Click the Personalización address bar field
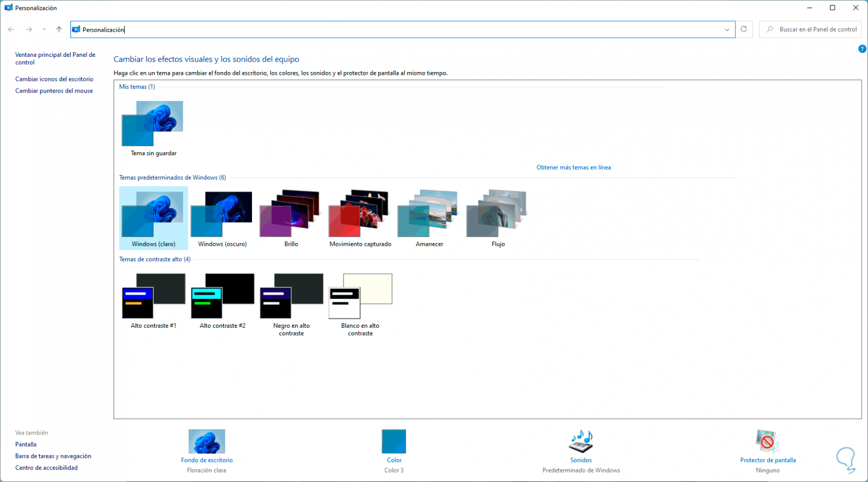 pyautogui.click(x=403, y=29)
